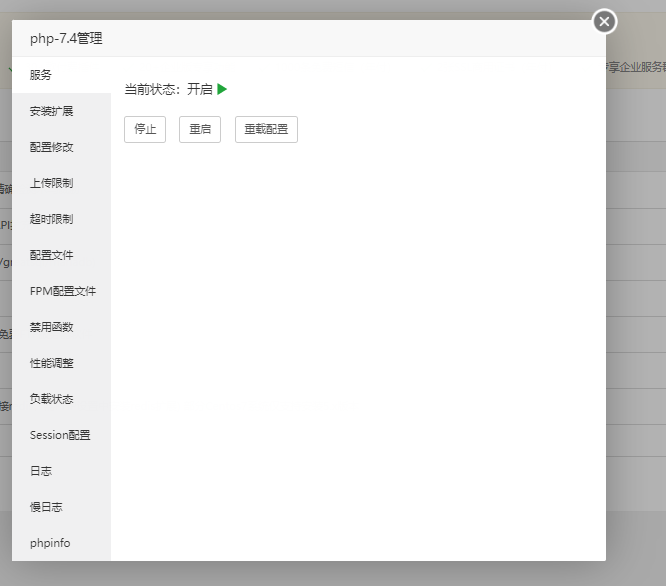Open the Session配置 tab
Viewport: 666px width, 586px height.
60,435
